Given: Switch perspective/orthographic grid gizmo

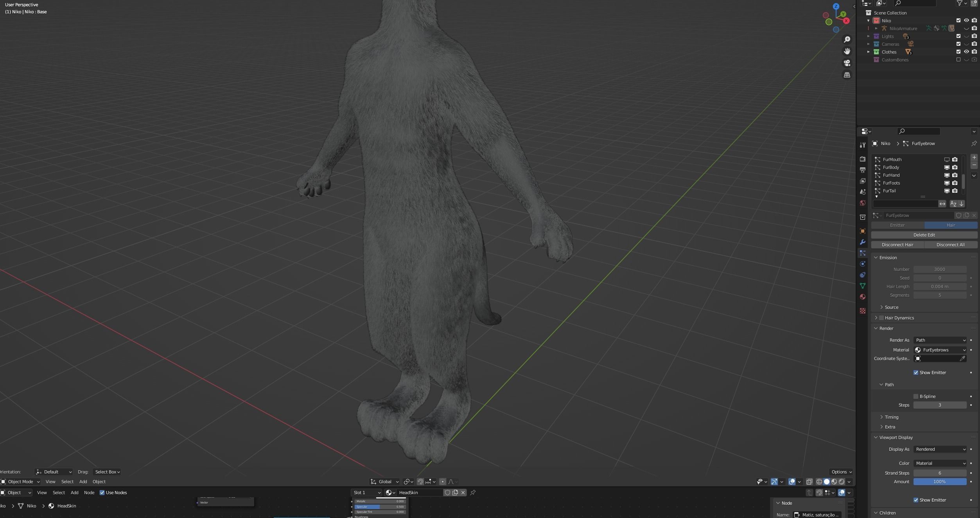Looking at the screenshot, I should click(x=847, y=75).
